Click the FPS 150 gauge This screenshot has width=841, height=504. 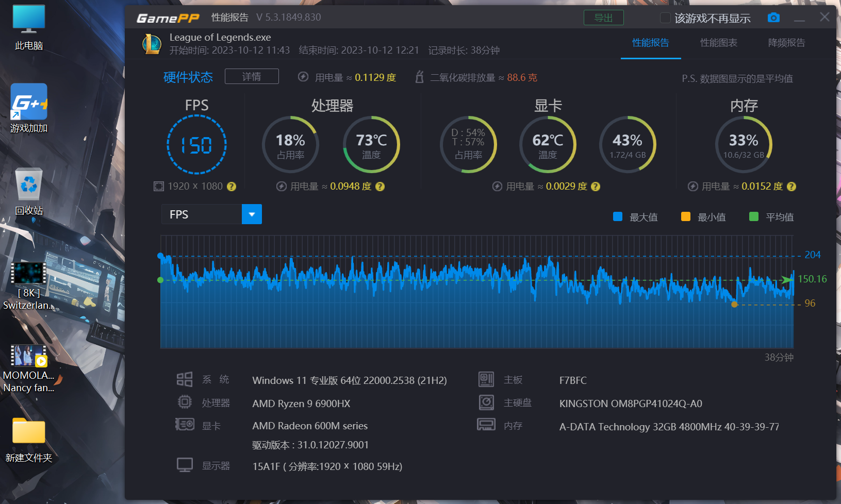[197, 145]
